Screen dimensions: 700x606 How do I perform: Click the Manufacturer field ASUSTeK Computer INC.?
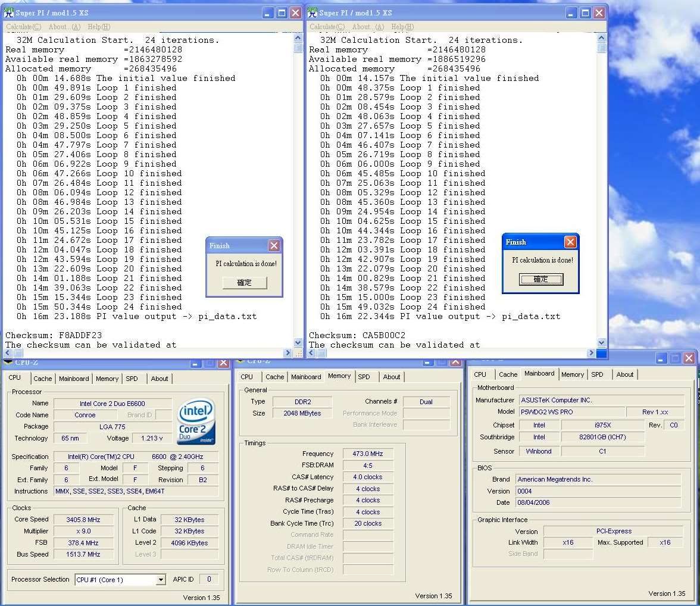click(x=601, y=400)
